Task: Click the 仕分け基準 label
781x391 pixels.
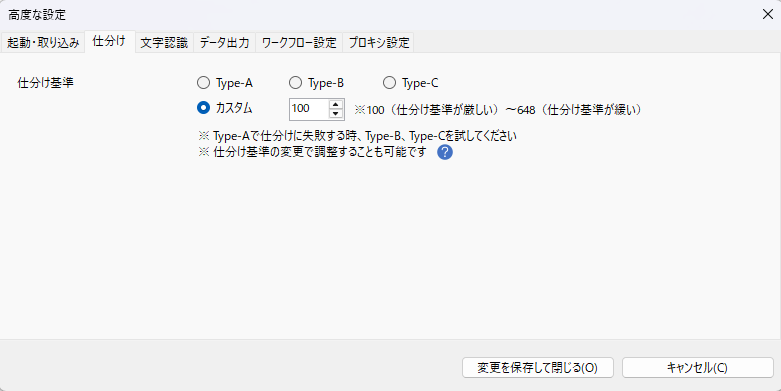Action: [x=45, y=83]
